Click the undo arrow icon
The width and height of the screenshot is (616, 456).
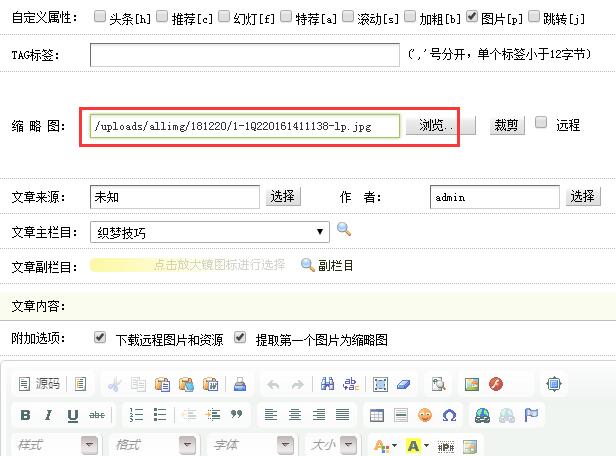pos(273,385)
